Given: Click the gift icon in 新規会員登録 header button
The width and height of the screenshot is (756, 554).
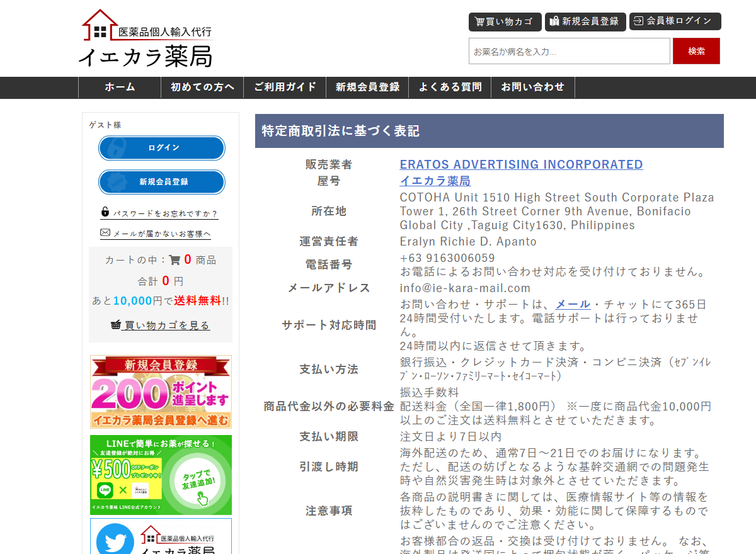Looking at the screenshot, I should (x=554, y=21).
